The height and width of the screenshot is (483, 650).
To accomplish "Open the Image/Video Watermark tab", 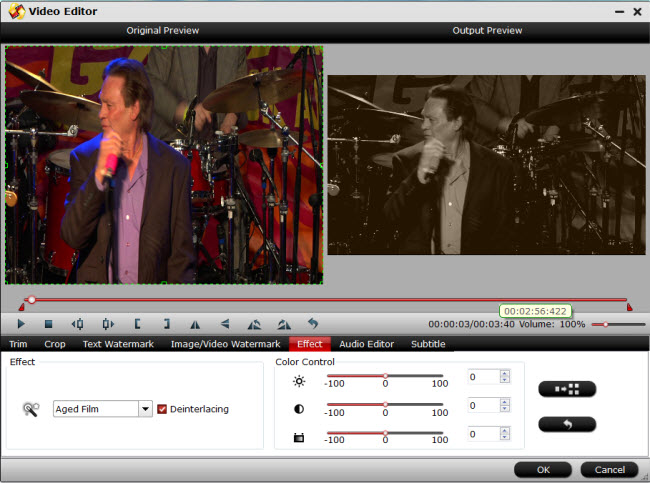I will (x=226, y=344).
